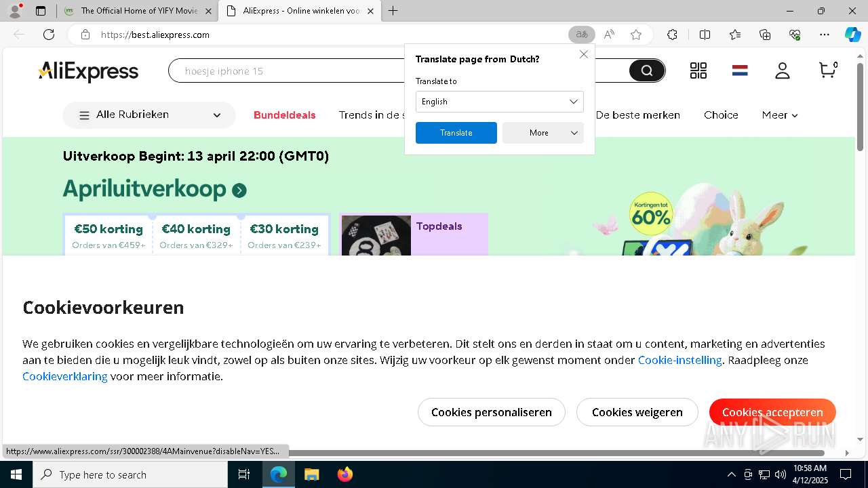Open the browser settings ellipsis menu
Viewport: 868px width, 488px height.
point(825,35)
